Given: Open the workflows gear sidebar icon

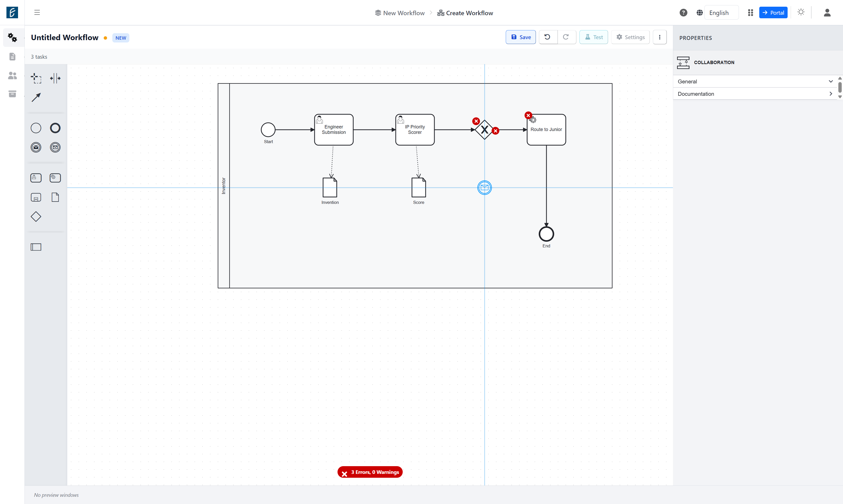Looking at the screenshot, I should pyautogui.click(x=12, y=37).
